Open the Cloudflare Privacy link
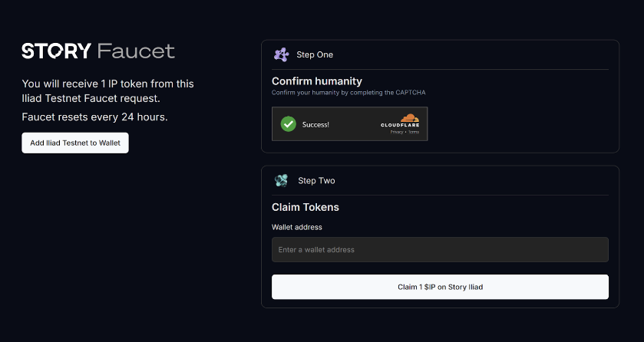The height and width of the screenshot is (342, 644). pos(397,132)
